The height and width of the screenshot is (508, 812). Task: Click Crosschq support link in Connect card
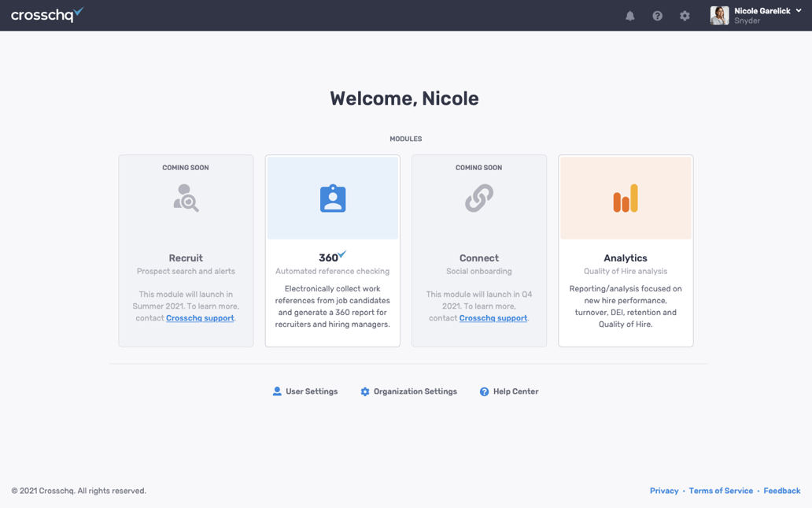(493, 318)
